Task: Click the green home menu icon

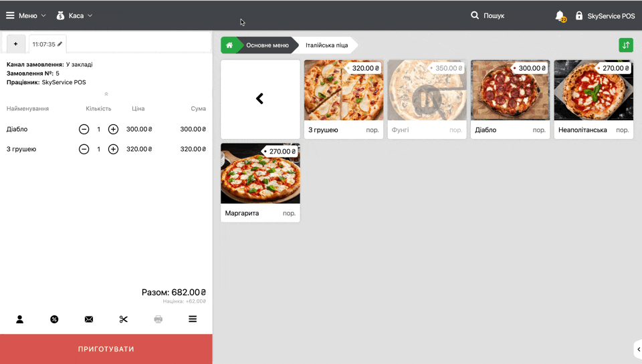Action: [229, 45]
